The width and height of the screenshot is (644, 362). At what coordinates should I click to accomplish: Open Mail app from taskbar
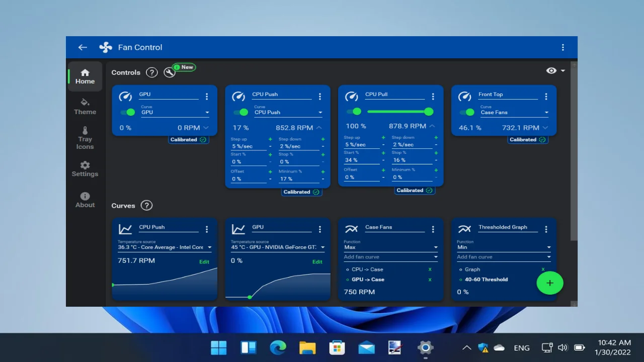click(366, 347)
